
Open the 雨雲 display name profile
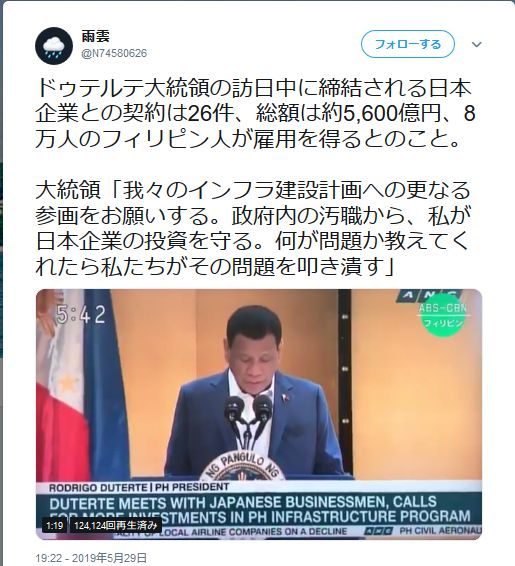[x=96, y=36]
